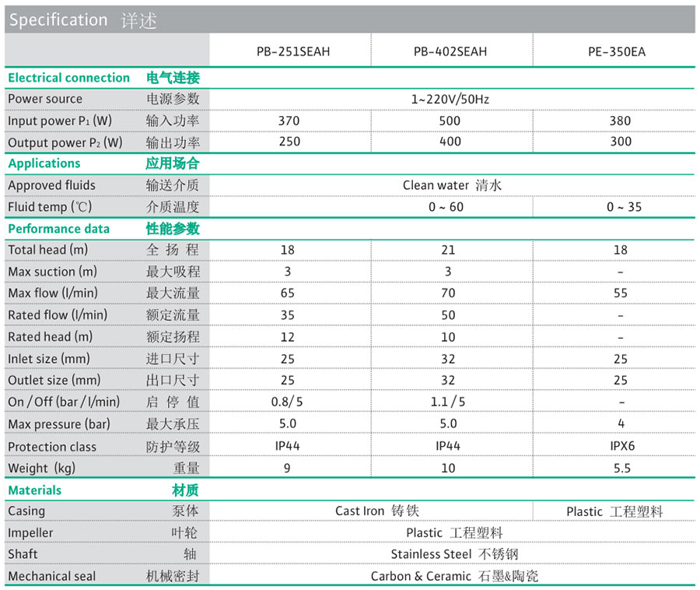Click the PB-402SEAH column header
The image size is (700, 590).
point(450,52)
